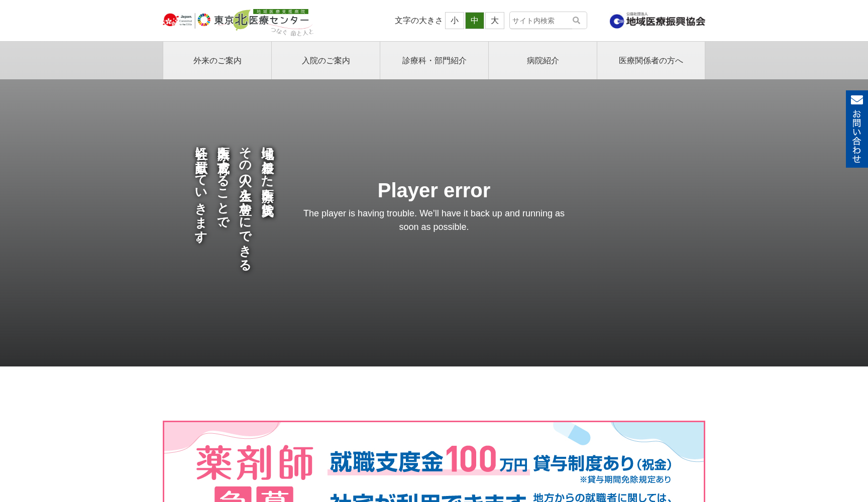This screenshot has width=868, height=502.
Task: Switch text size to 大
Action: 494,21
